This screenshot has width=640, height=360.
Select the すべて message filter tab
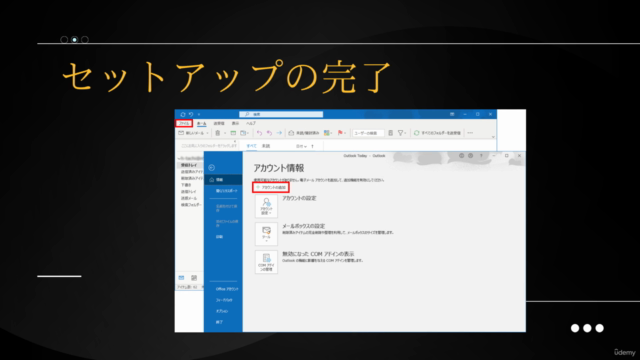(x=251, y=146)
